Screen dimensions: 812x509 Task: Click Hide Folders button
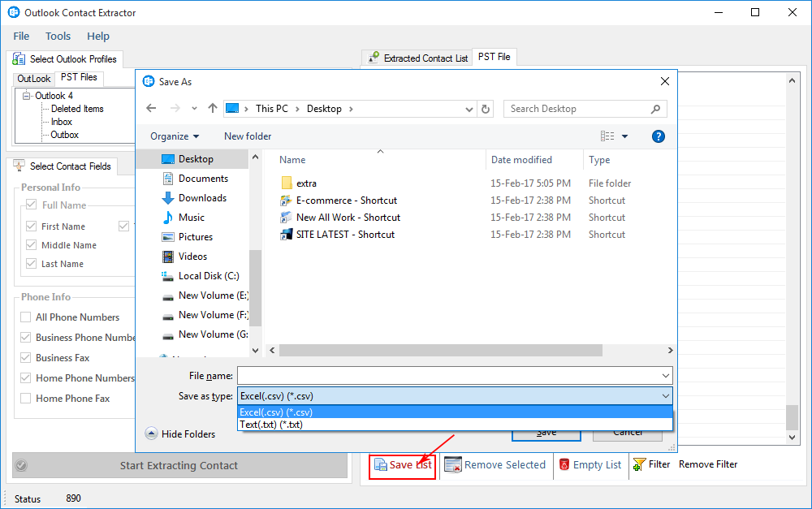pyautogui.click(x=180, y=434)
